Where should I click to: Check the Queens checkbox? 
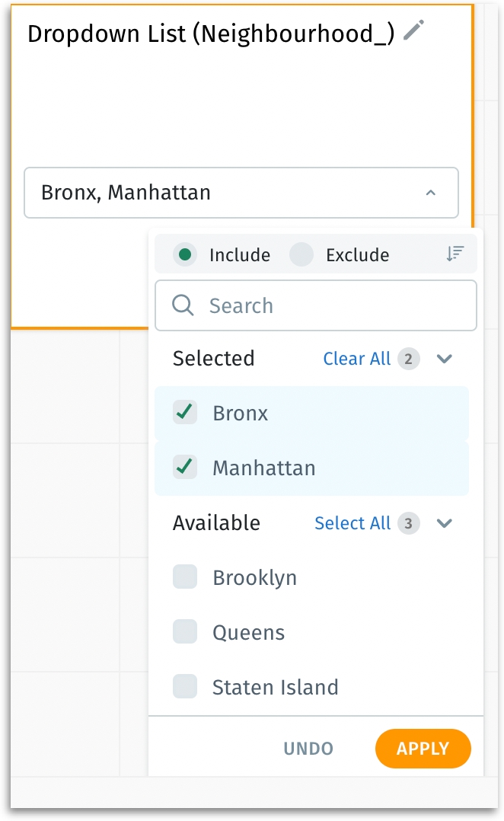click(185, 632)
